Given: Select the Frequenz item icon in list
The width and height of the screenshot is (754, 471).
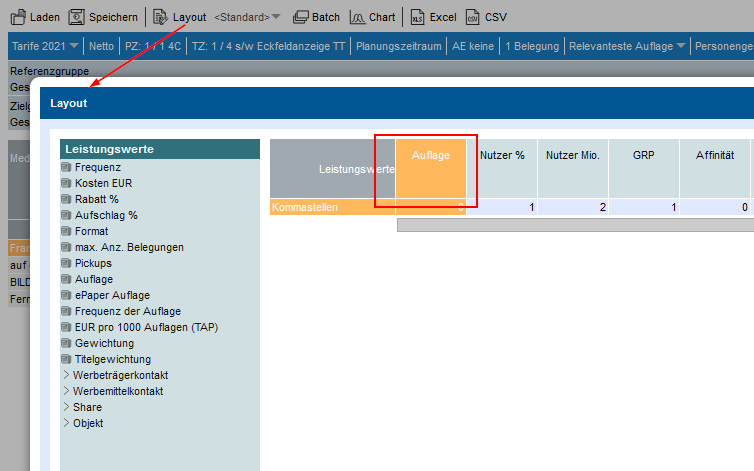Looking at the screenshot, I should click(66, 168).
